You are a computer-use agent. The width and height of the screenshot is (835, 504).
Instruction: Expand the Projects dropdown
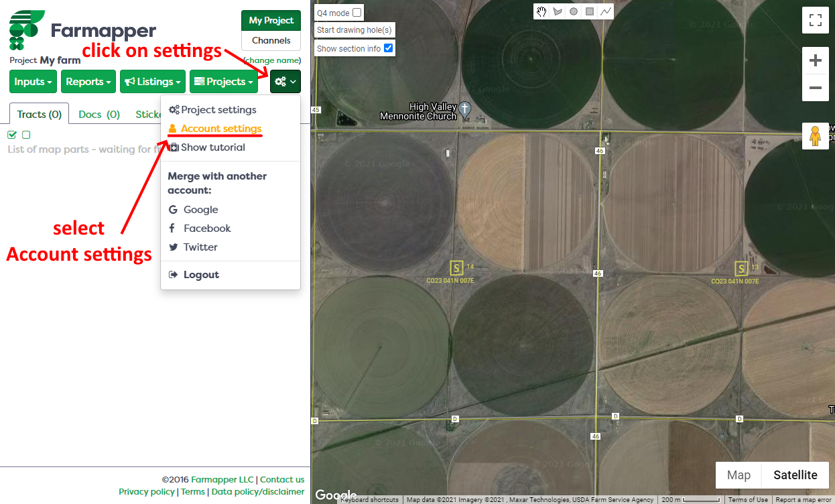point(224,82)
